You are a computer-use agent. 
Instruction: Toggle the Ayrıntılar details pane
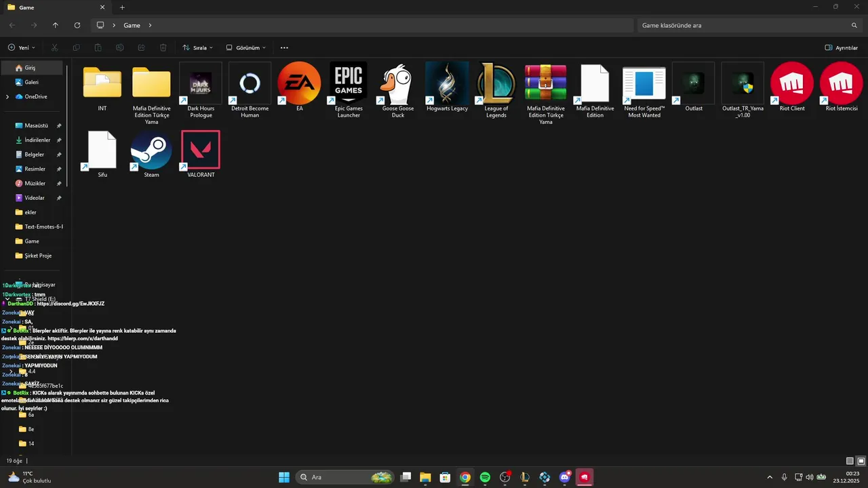tap(842, 47)
